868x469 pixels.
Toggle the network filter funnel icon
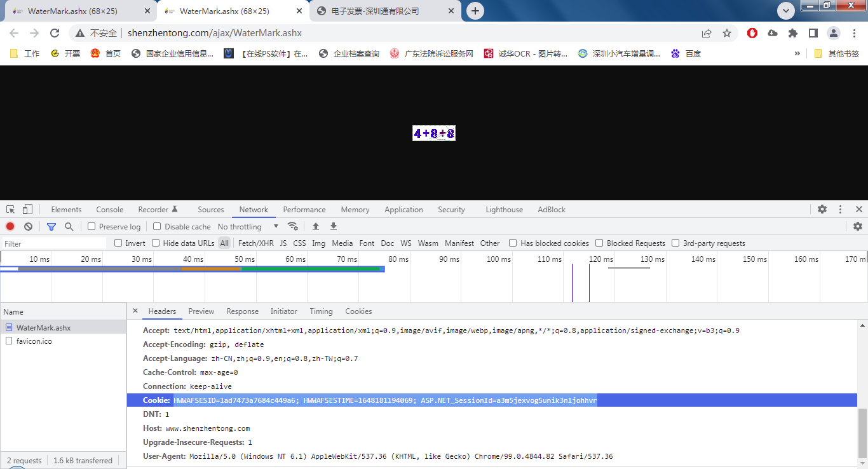pos(51,227)
